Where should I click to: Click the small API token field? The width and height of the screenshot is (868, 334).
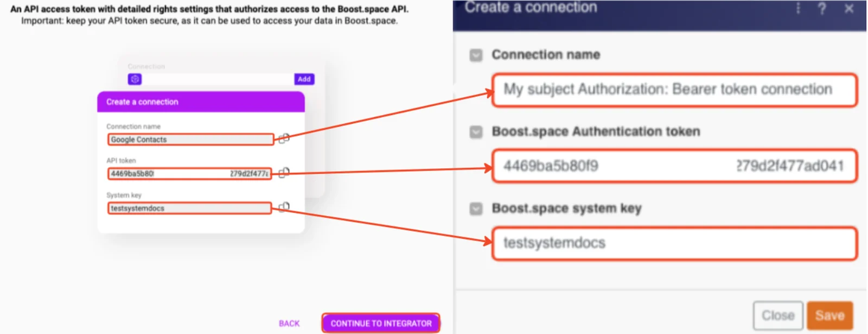(x=190, y=174)
